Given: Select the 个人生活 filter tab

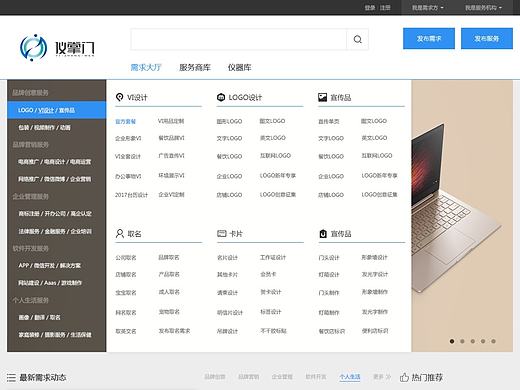Looking at the screenshot, I should pyautogui.click(x=350, y=377).
